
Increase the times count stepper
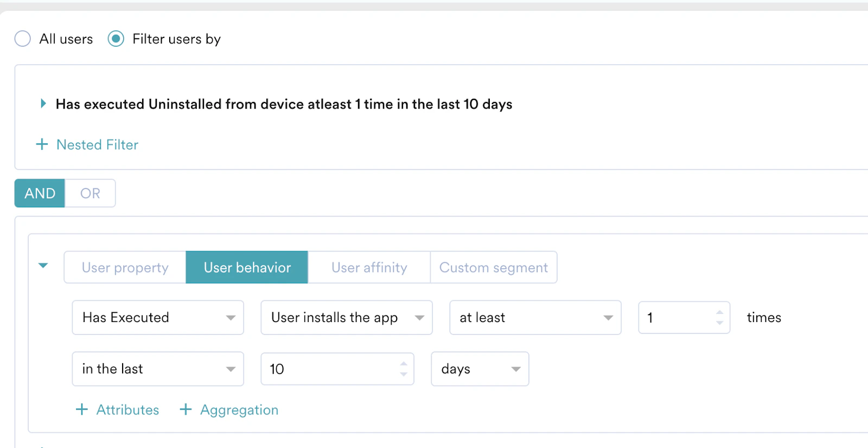719,313
